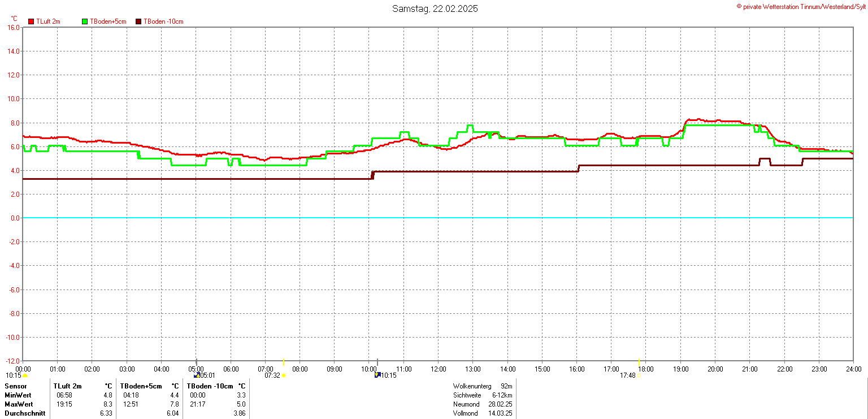Click the Vollmond 14.03.25 entry

coord(482,413)
